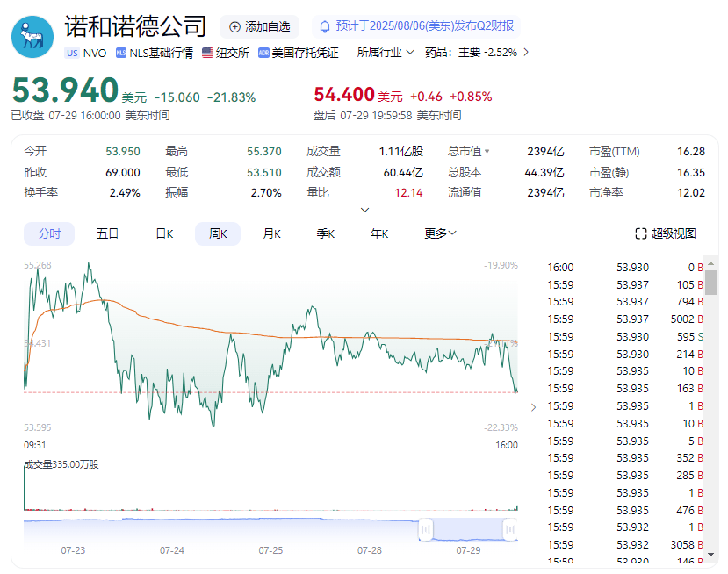Click the 纽交所 exchange label
The width and height of the screenshot is (728, 574).
pyautogui.click(x=233, y=53)
